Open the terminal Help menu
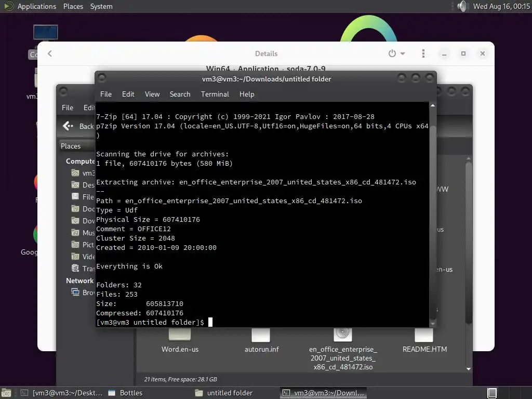Screen dimensions: 532x399 tap(247, 95)
